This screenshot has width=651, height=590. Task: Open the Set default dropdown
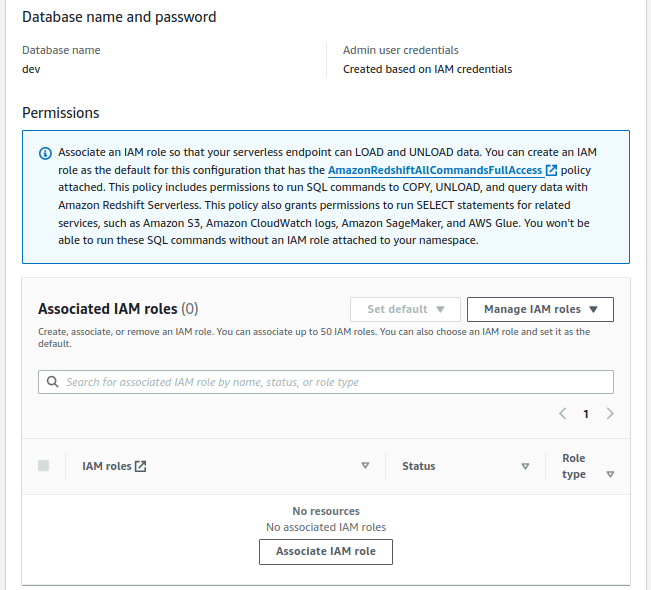405,310
